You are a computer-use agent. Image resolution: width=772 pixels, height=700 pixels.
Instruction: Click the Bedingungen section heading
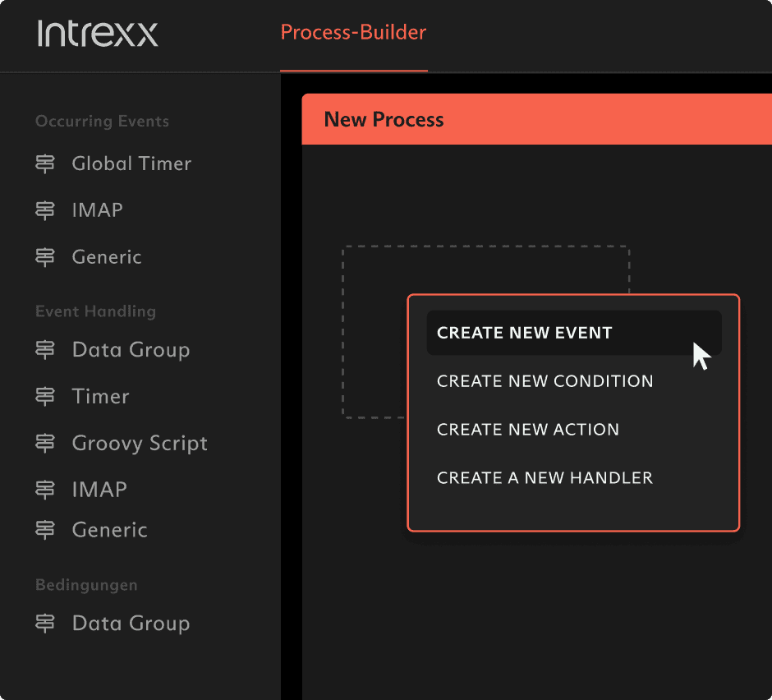pyautogui.click(x=86, y=586)
